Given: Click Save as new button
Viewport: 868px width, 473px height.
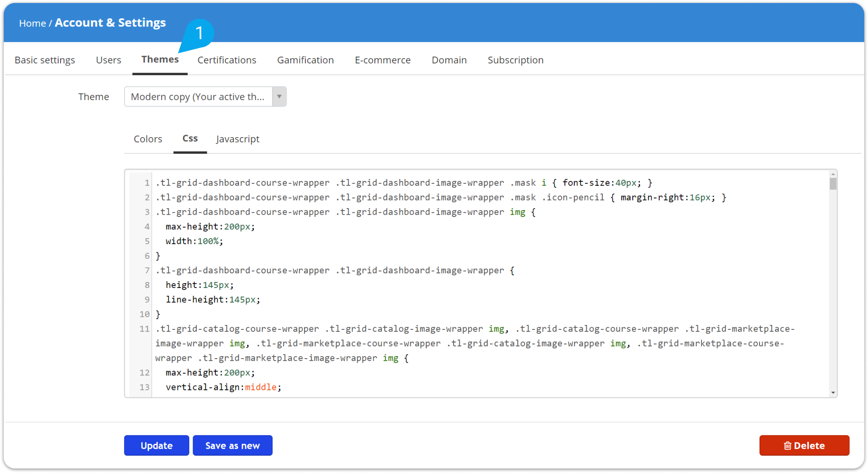Looking at the screenshot, I should point(232,445).
